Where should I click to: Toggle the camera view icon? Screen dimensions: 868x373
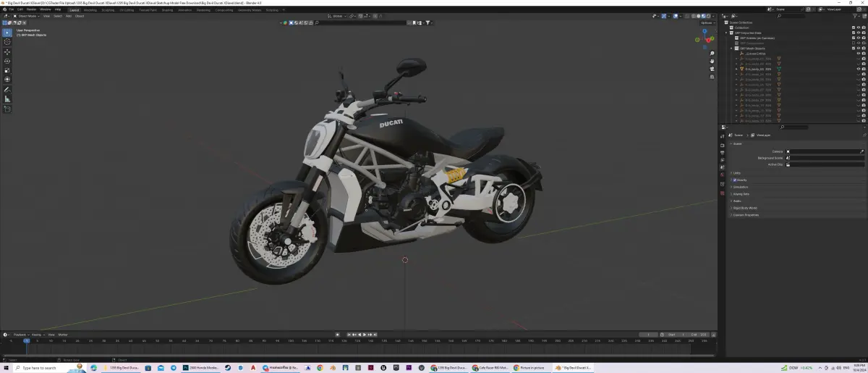coord(712,70)
